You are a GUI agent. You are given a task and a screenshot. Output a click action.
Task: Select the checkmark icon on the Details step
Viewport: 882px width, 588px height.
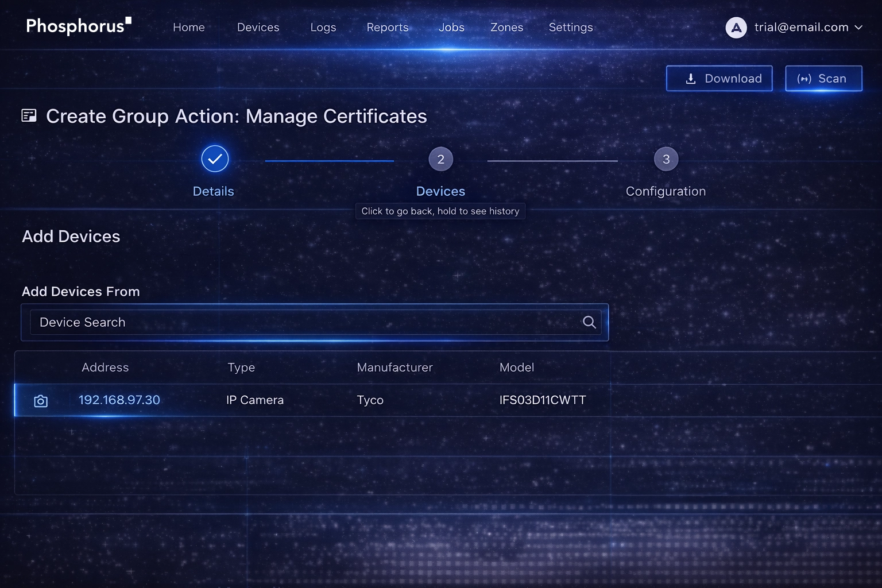214,158
